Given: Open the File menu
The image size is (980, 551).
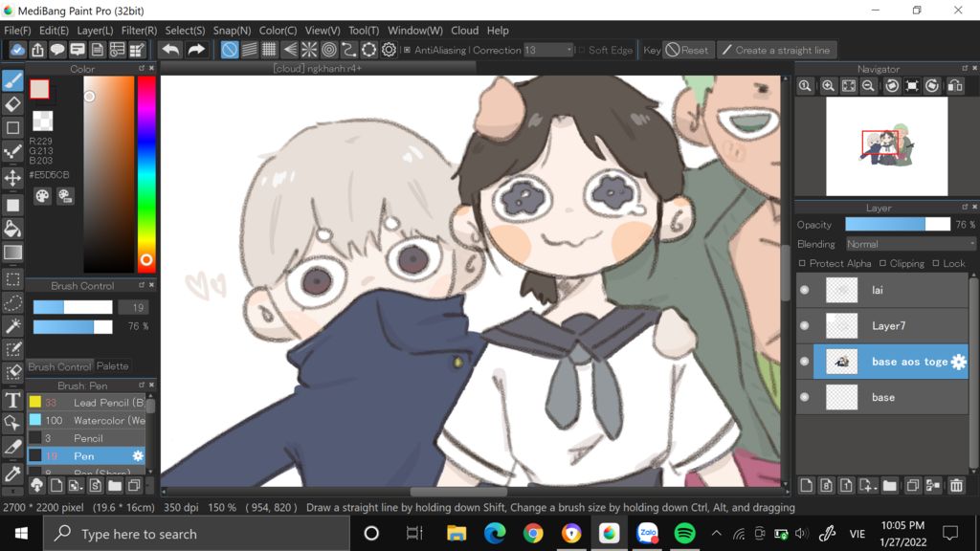Looking at the screenshot, I should pyautogui.click(x=17, y=30).
